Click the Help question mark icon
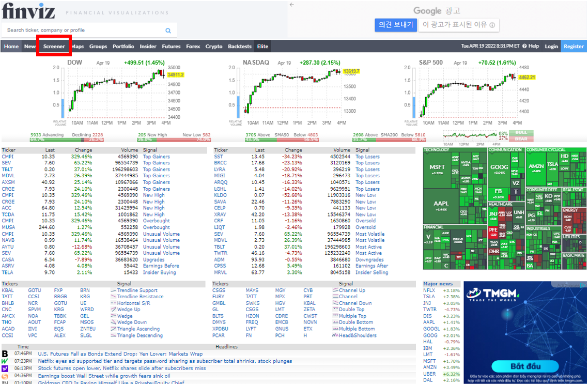Viewport: 588px width, 384px height. (524, 46)
